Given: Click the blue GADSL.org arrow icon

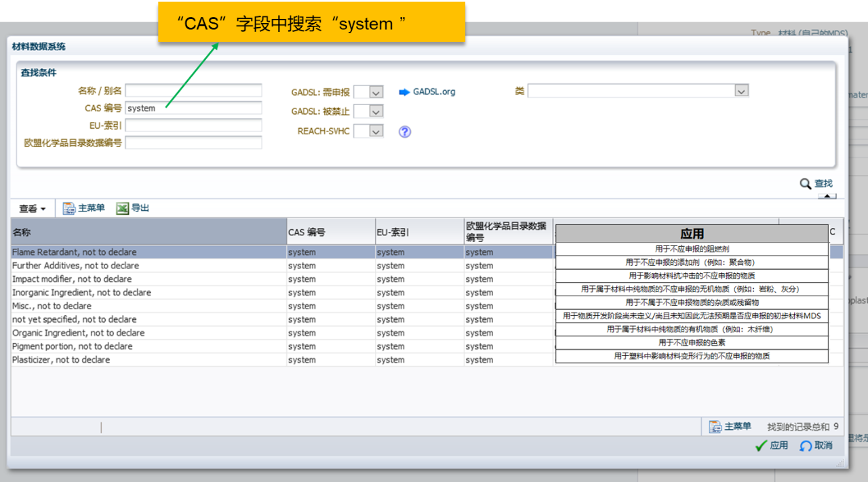Looking at the screenshot, I should click(x=404, y=92).
